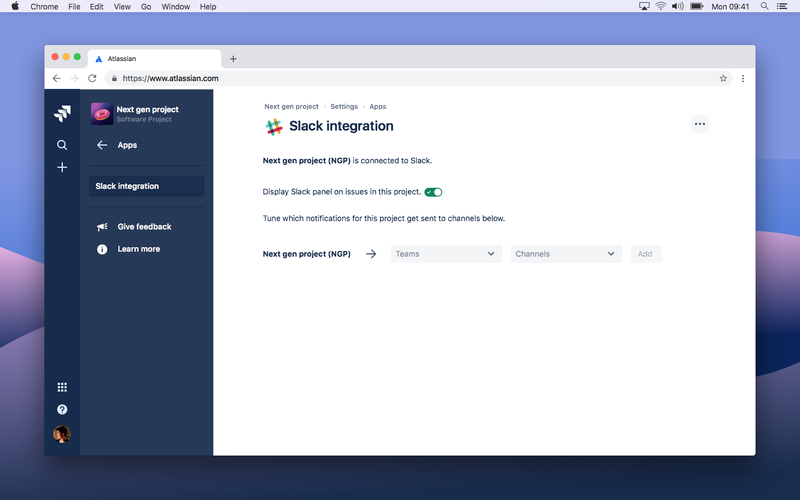Open search in the global sidebar

point(62,145)
